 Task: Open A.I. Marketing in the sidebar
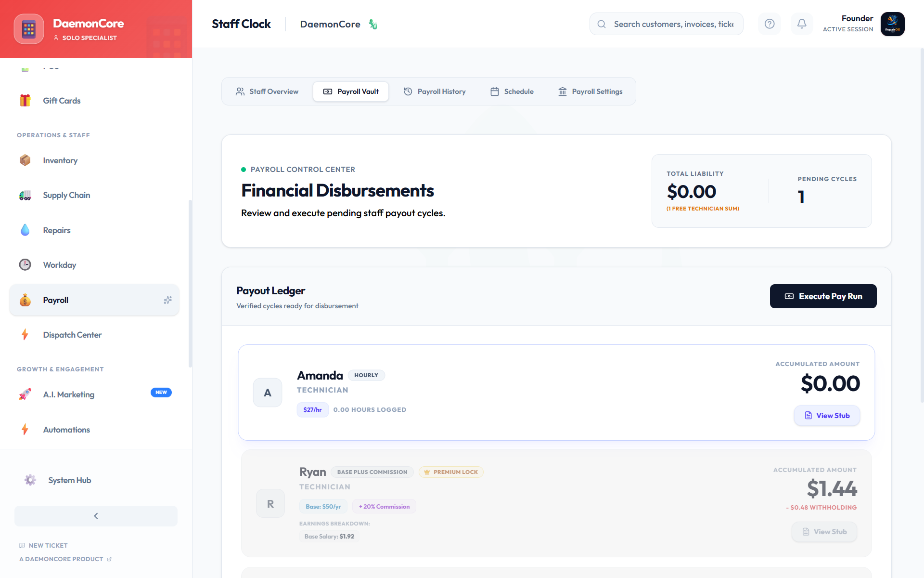click(x=94, y=394)
